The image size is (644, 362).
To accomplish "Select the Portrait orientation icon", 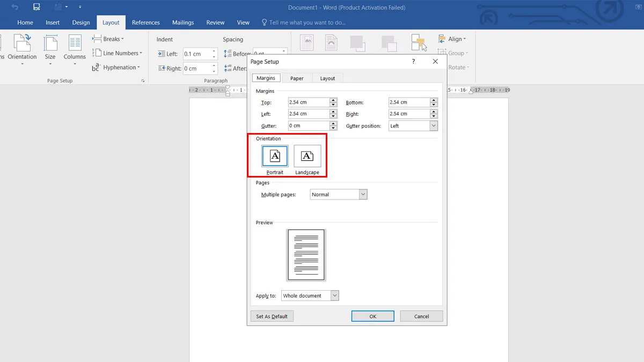I will click(x=275, y=156).
